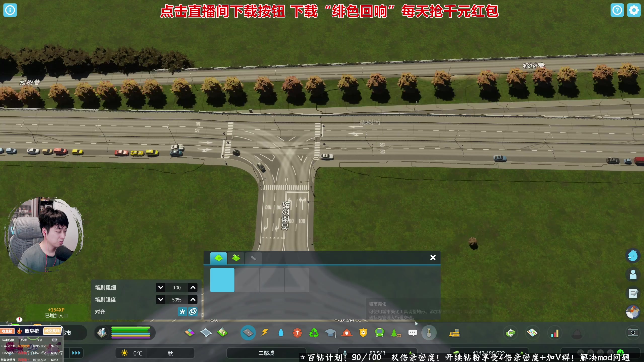Enable the contour lines align option
The height and width of the screenshot is (362, 644).
(193, 312)
